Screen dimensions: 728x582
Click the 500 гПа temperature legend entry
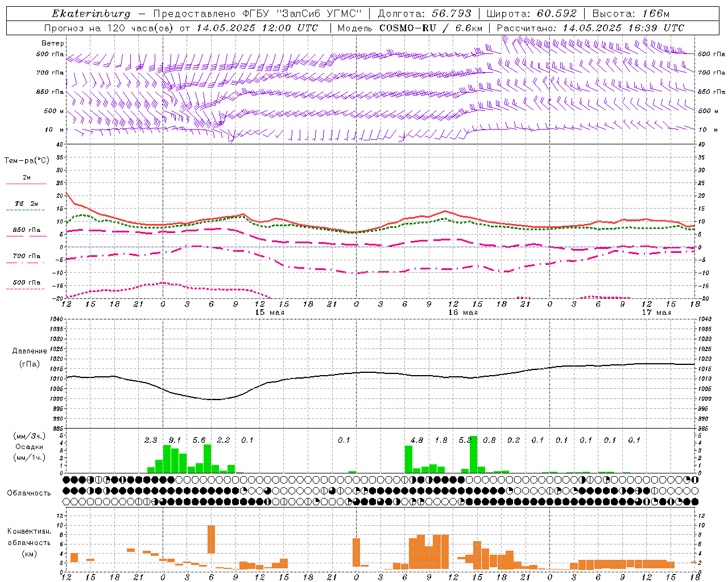[27, 282]
